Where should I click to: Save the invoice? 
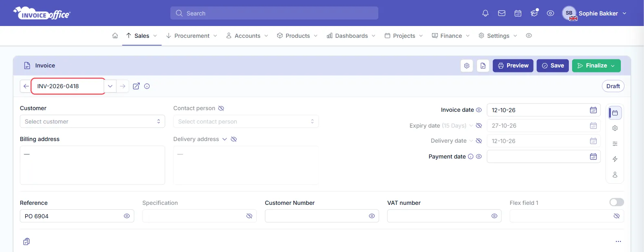point(553,66)
